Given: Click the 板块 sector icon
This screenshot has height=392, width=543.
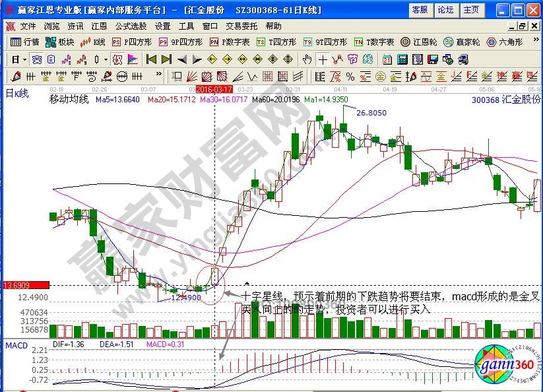Looking at the screenshot, I should click(59, 42).
